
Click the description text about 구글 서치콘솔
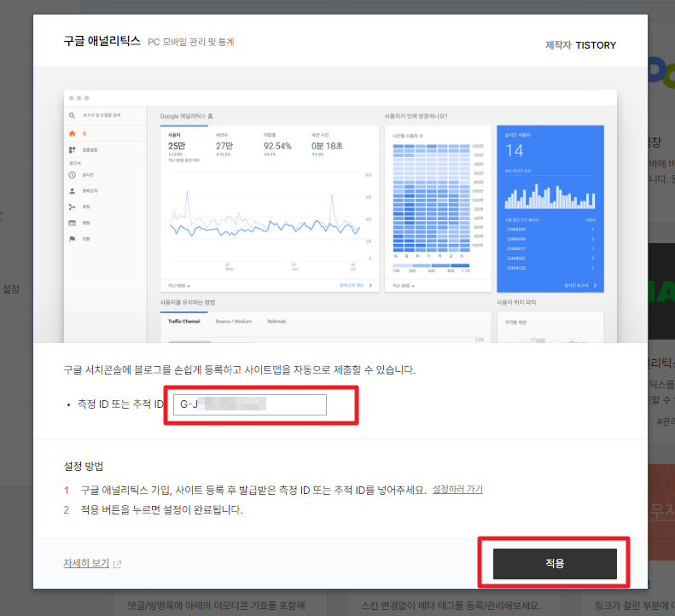click(239, 369)
